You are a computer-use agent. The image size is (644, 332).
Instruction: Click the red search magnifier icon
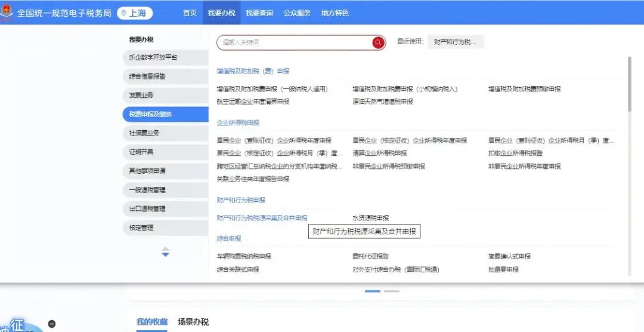[x=378, y=42]
